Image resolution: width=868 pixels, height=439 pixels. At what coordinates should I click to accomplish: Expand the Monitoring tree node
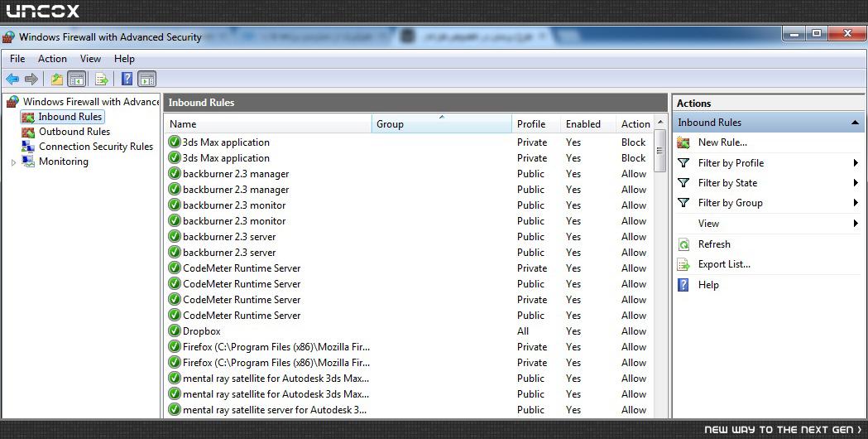click(x=14, y=162)
